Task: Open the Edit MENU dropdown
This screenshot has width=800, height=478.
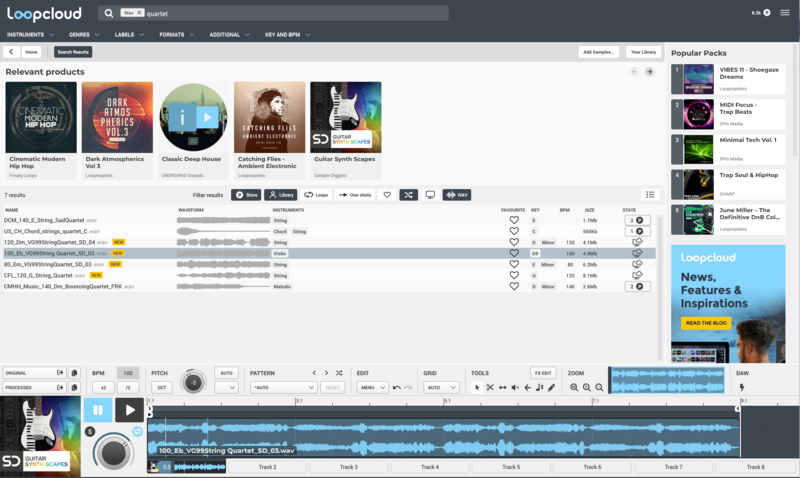Action: tap(372, 388)
